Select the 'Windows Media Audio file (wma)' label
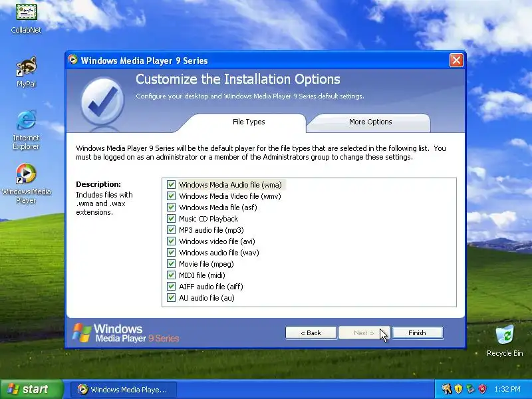 [x=230, y=185]
